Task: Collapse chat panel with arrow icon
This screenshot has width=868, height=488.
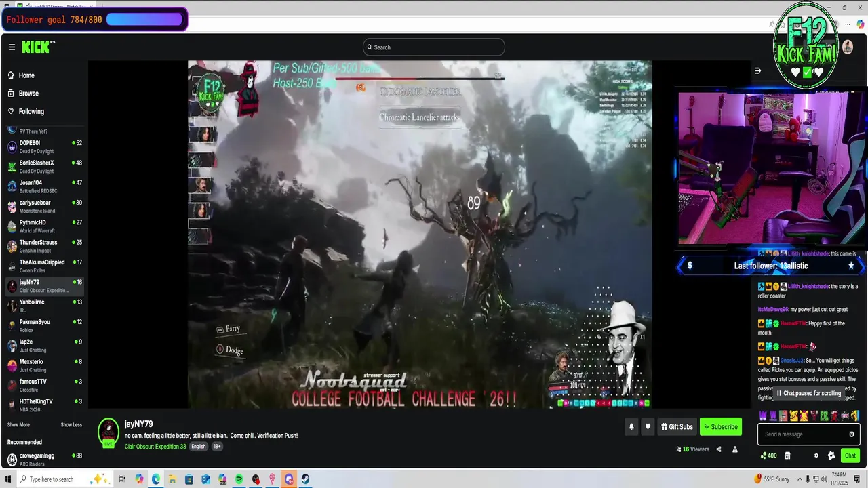Action: pyautogui.click(x=757, y=70)
